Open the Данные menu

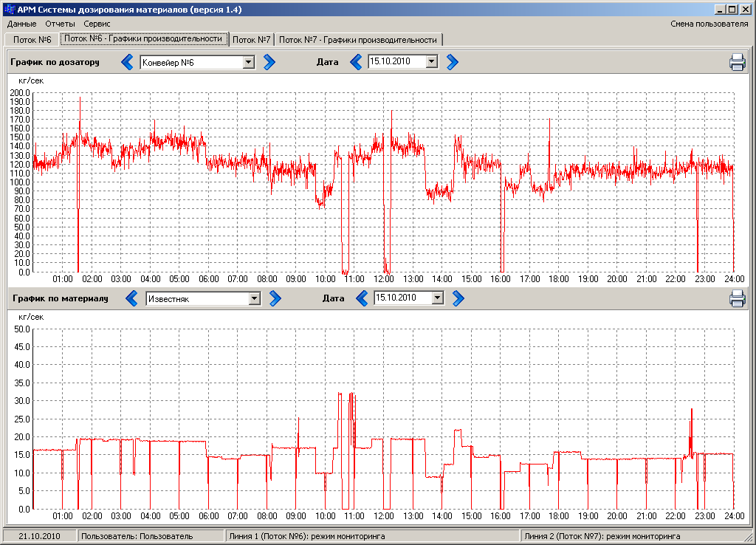point(21,24)
